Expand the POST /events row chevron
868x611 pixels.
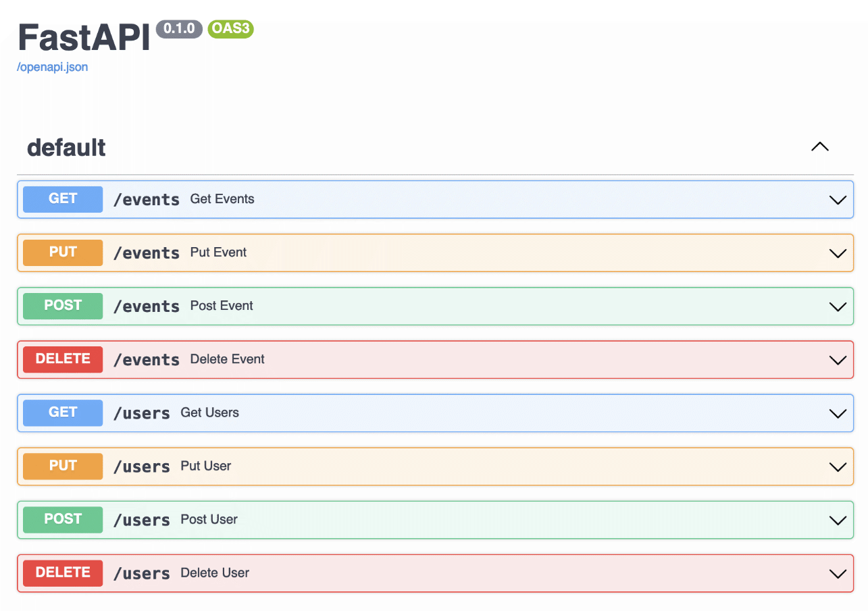838,307
